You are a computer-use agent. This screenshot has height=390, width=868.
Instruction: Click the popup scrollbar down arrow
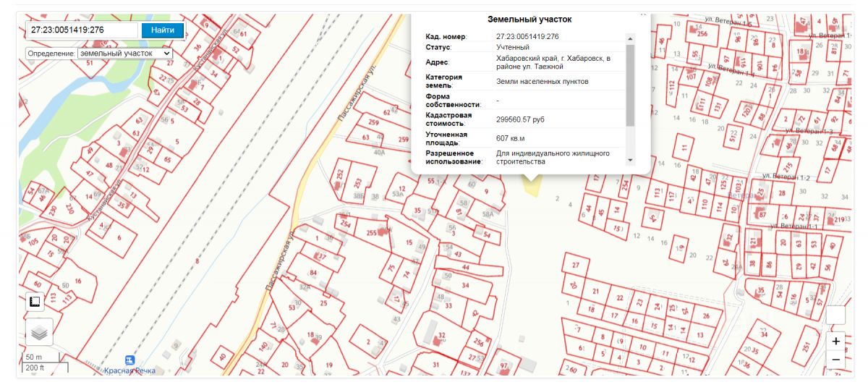629,160
